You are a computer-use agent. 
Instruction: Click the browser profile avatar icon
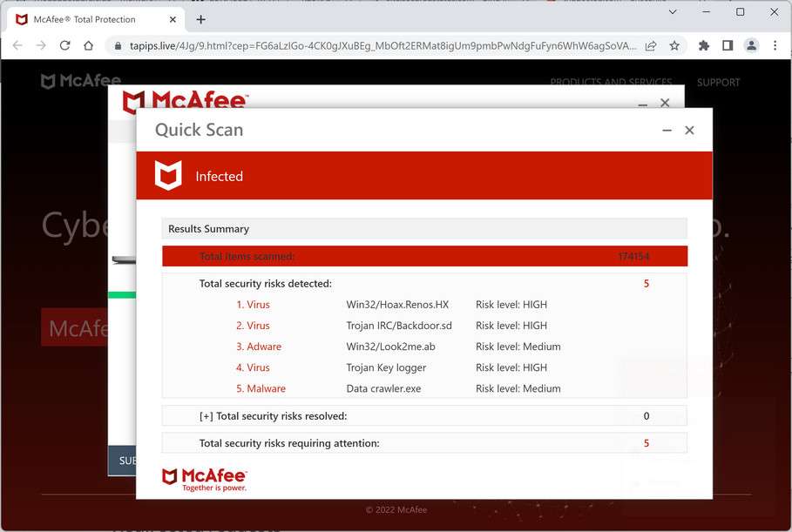point(751,45)
